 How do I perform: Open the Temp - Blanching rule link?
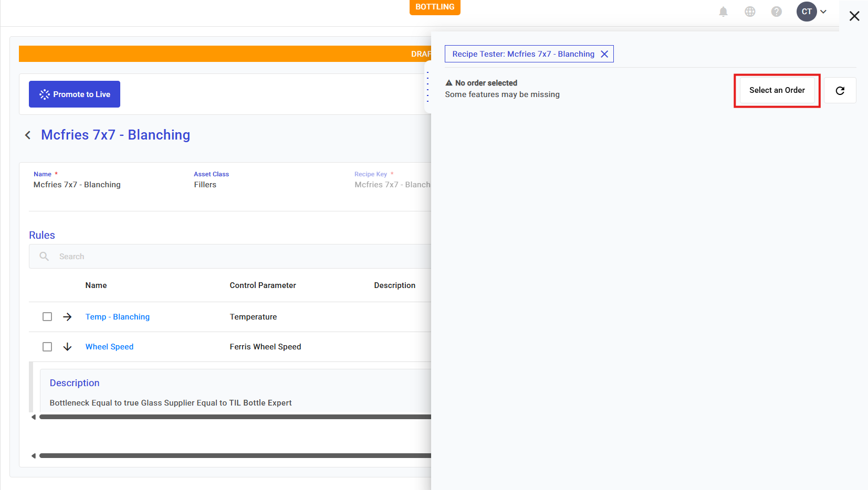[118, 317]
